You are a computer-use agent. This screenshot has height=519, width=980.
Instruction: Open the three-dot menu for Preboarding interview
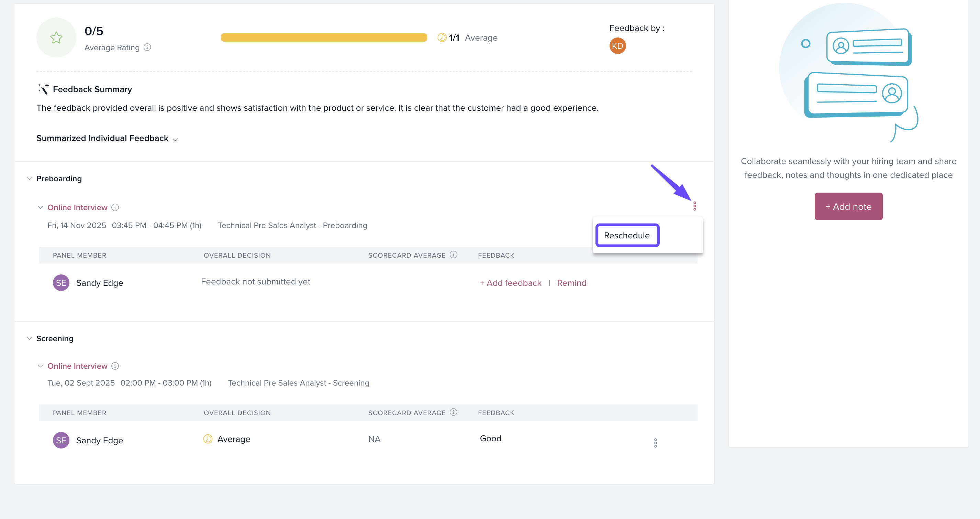[x=694, y=206]
